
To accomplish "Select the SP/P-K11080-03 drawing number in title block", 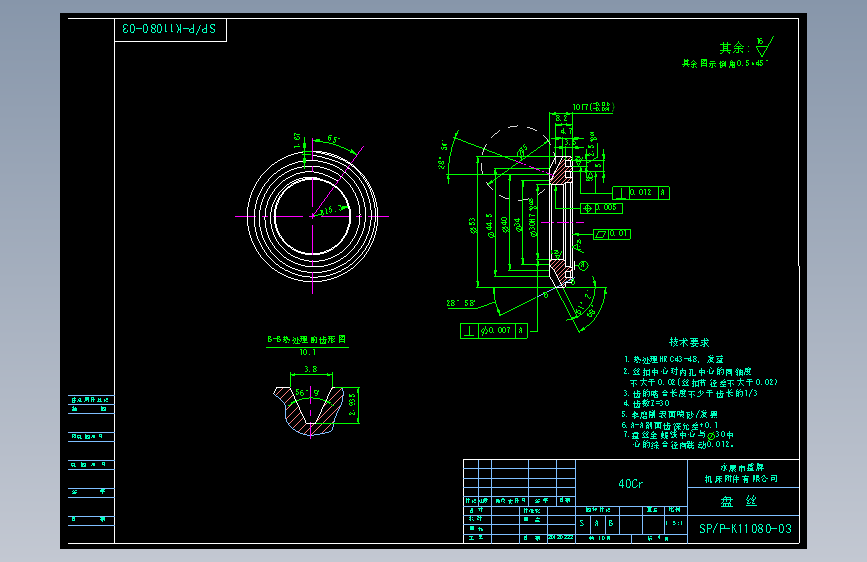I will 745,529.
